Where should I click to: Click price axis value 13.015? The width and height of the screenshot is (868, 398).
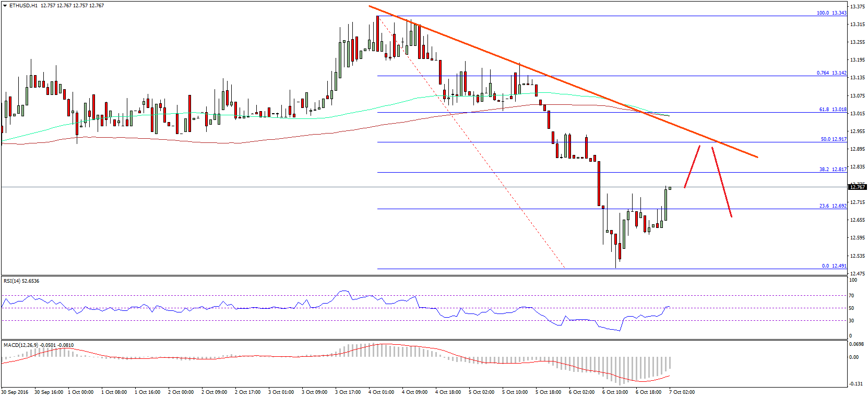click(857, 114)
